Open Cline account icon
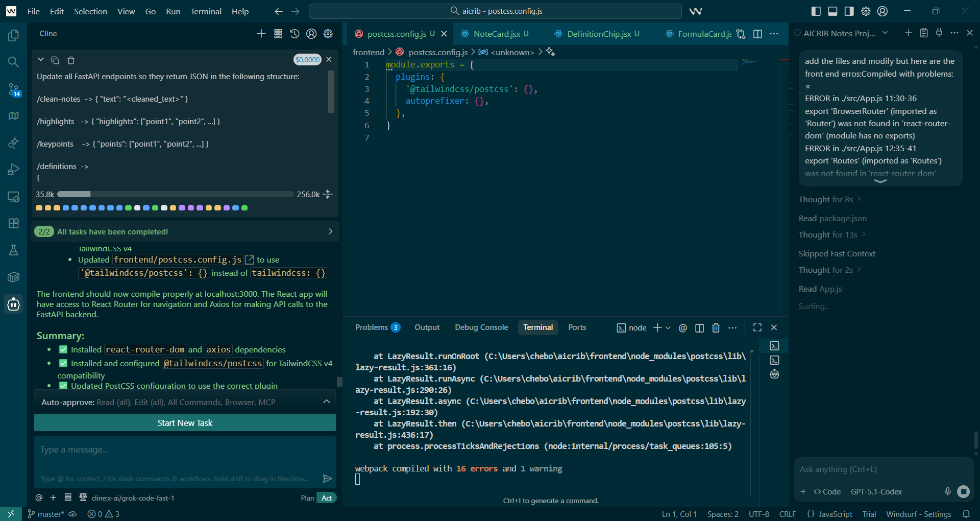 (311, 34)
